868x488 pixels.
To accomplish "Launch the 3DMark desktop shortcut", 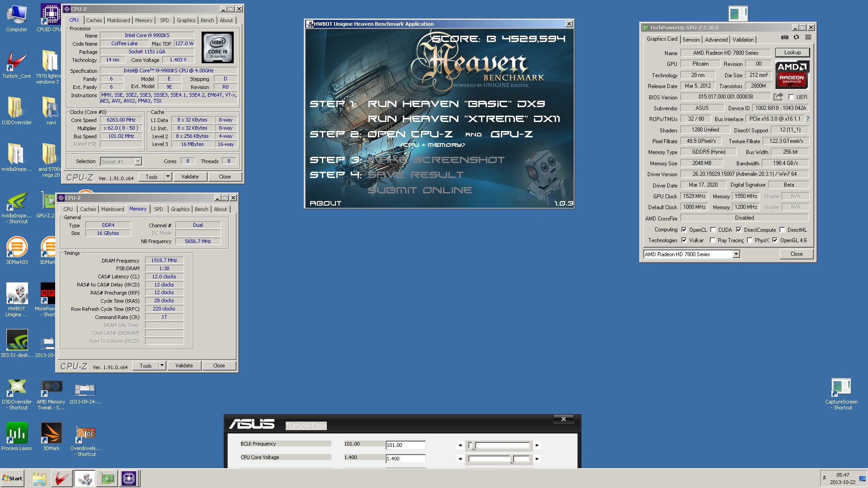I will pos(51,436).
